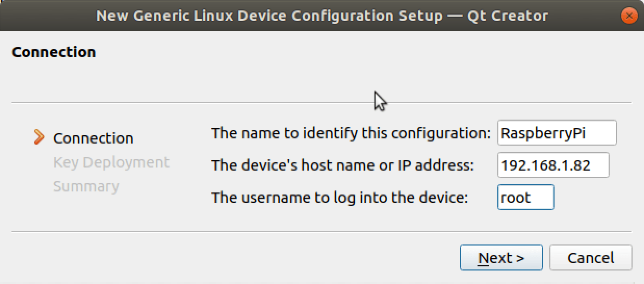Click the bold Connection page heading
644x284 pixels.
tap(54, 52)
